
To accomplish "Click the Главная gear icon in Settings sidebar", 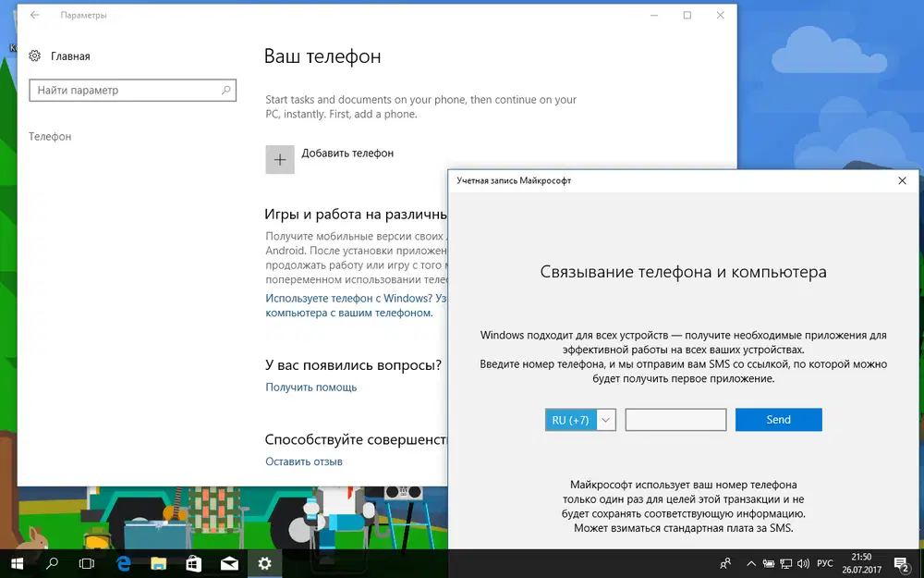I will pyautogui.click(x=35, y=55).
